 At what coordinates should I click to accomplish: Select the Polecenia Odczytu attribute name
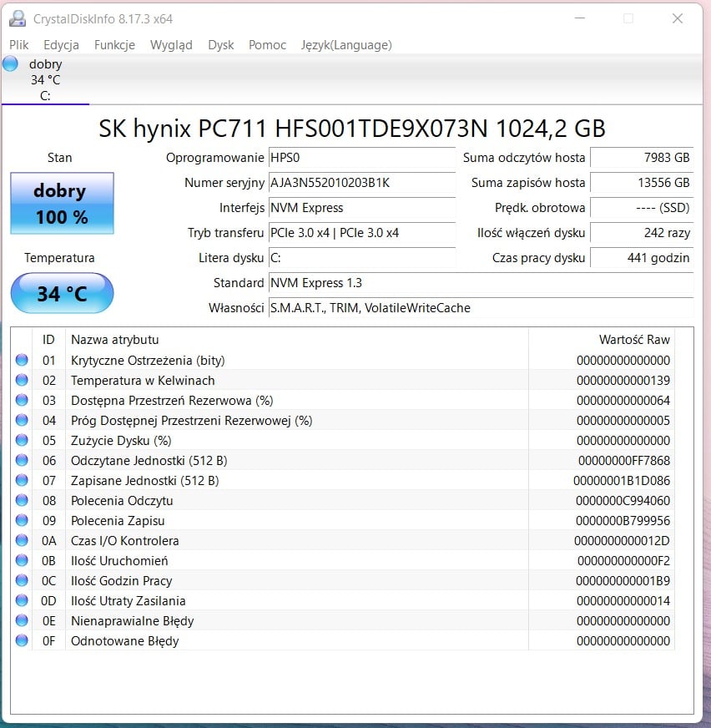tap(122, 501)
